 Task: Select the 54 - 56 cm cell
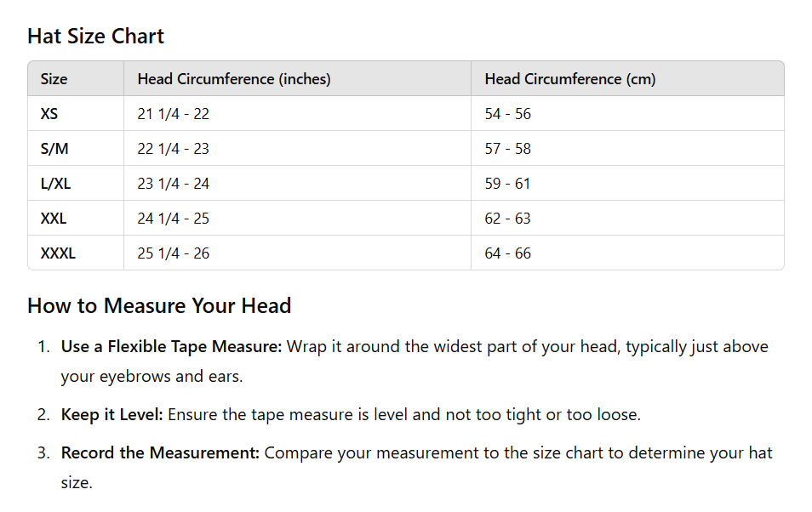point(507,114)
